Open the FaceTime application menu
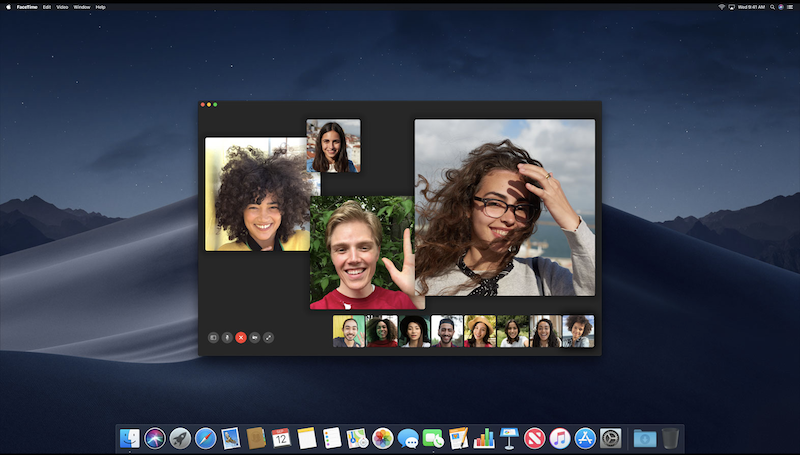The height and width of the screenshot is (455, 800). point(27,7)
